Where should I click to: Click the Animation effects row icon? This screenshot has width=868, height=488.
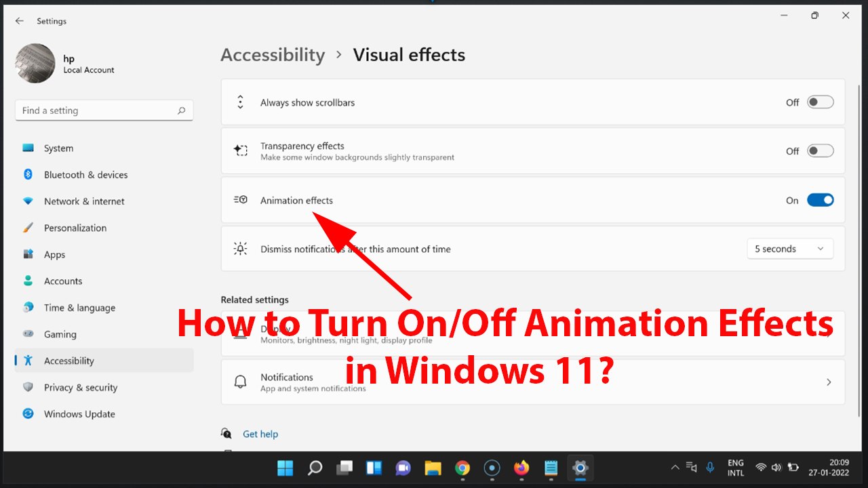coord(241,200)
